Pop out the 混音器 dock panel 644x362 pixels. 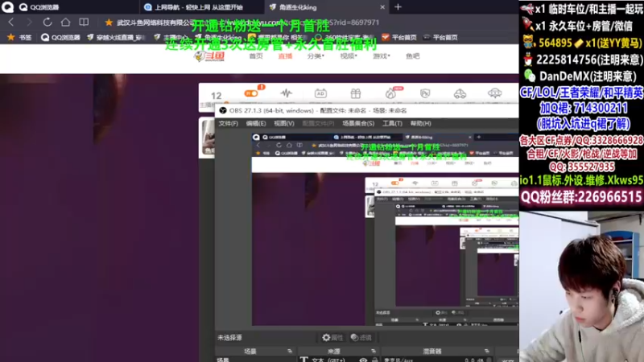tap(487, 352)
